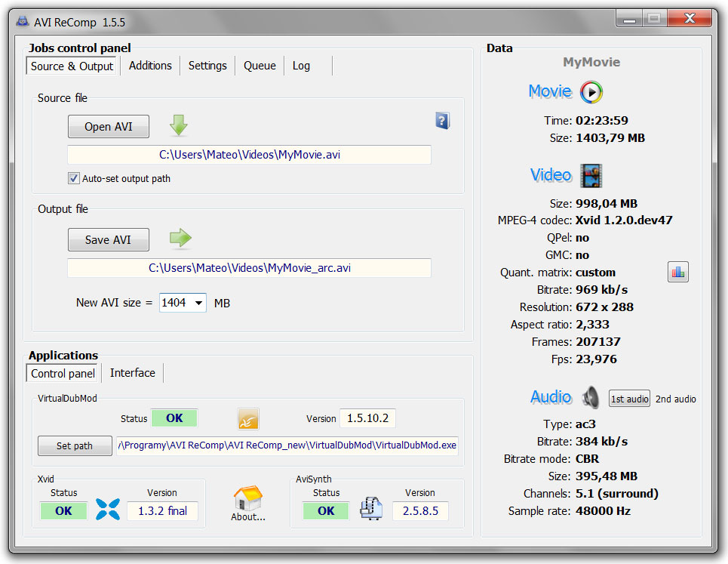Click the blue Xvid logo icon
The image size is (728, 564).
point(108,510)
